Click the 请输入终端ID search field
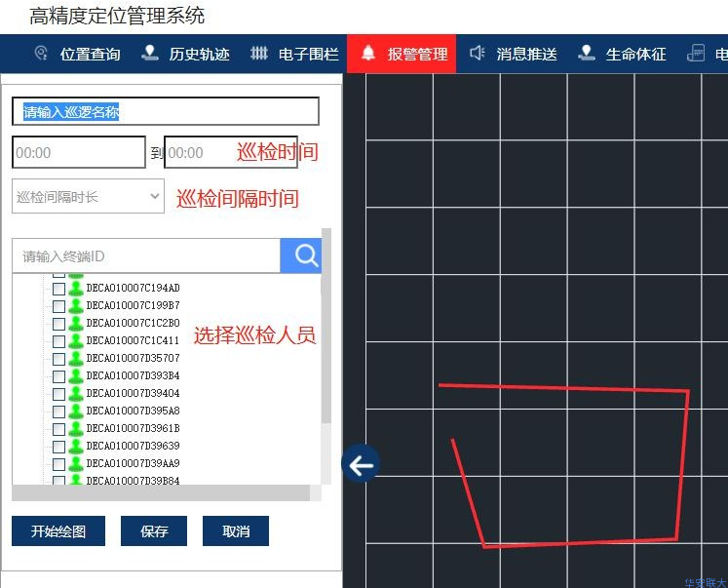Image resolution: width=728 pixels, height=588 pixels. click(x=146, y=255)
